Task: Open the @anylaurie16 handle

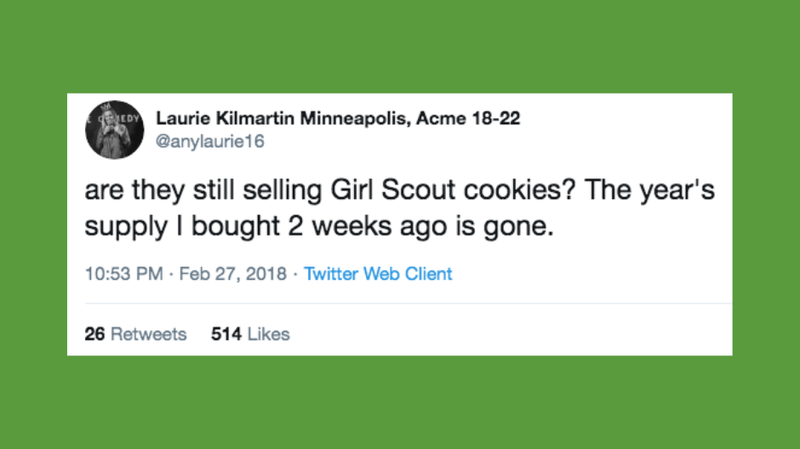Action: coord(206,142)
